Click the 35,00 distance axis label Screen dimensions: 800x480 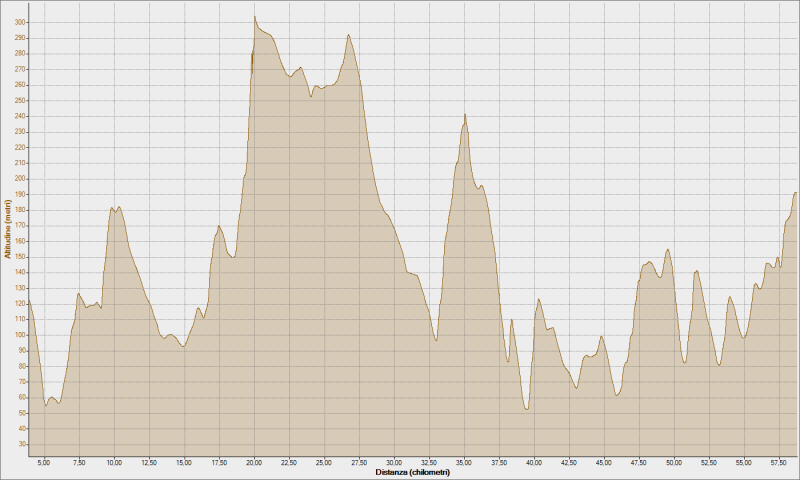tap(464, 463)
